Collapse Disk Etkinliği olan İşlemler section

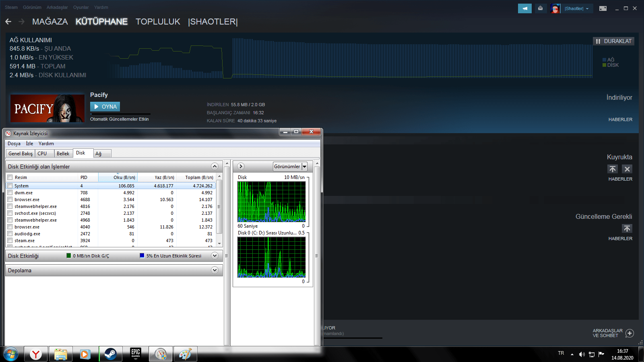point(215,167)
